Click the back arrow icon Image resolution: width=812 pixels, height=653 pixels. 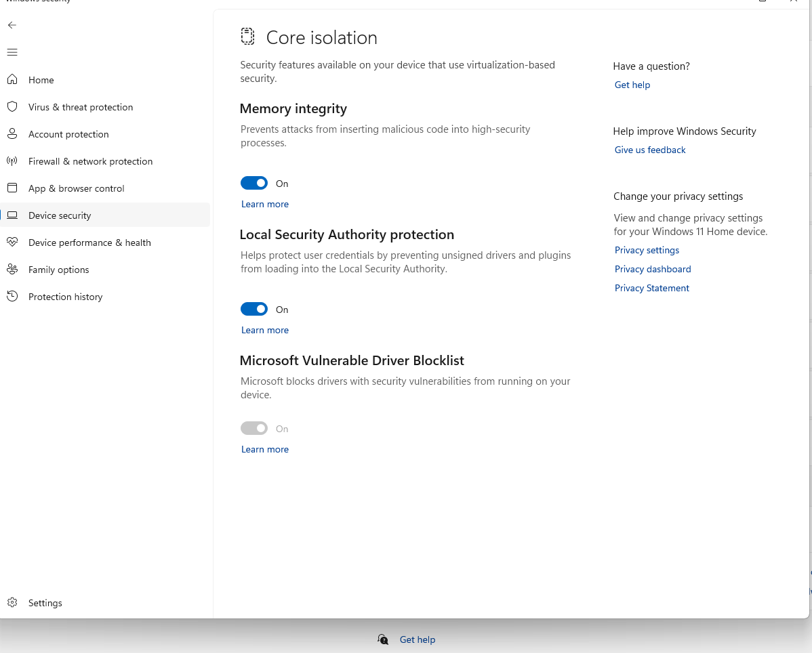[x=12, y=25]
